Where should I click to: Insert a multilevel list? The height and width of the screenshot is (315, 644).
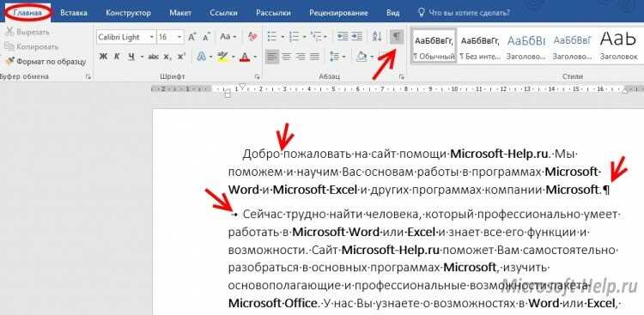[x=315, y=37]
